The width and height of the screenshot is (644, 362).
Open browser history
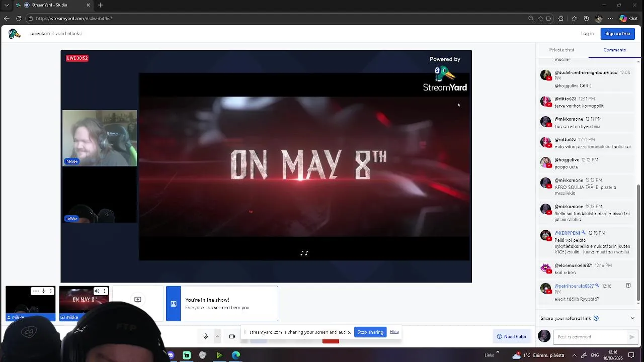[586, 19]
